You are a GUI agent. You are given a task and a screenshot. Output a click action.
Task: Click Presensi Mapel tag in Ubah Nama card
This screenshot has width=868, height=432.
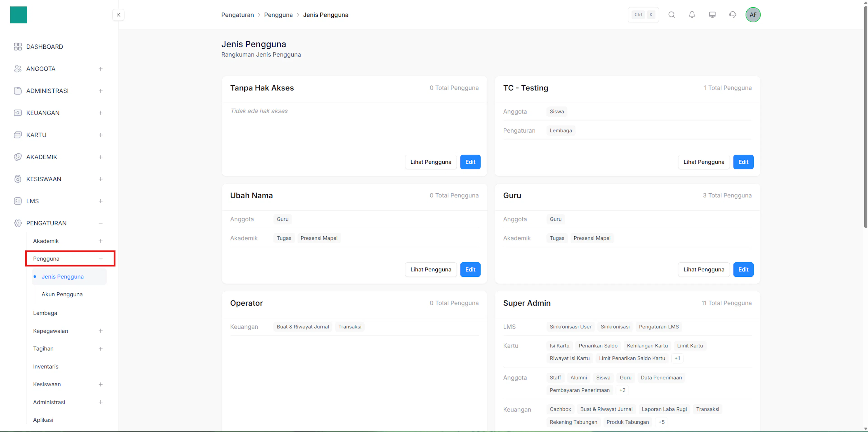tap(319, 238)
